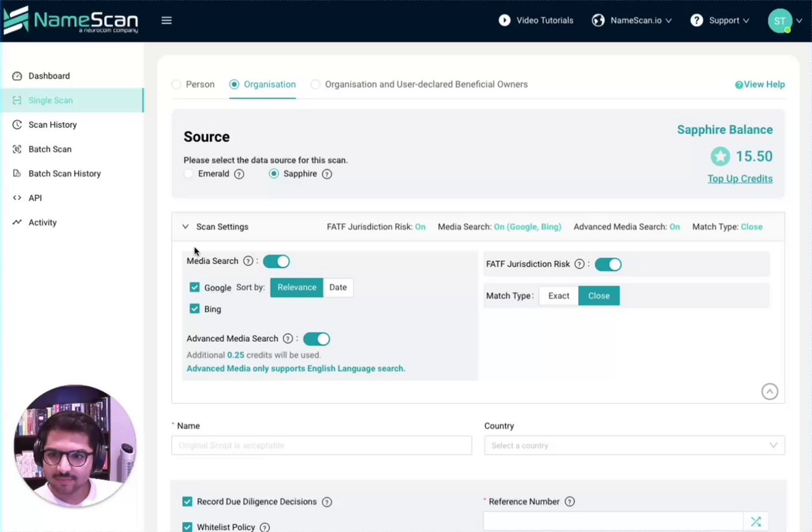Screen dimensions: 812x532
Task: Click the Video Tutorials play icon
Action: (504, 20)
